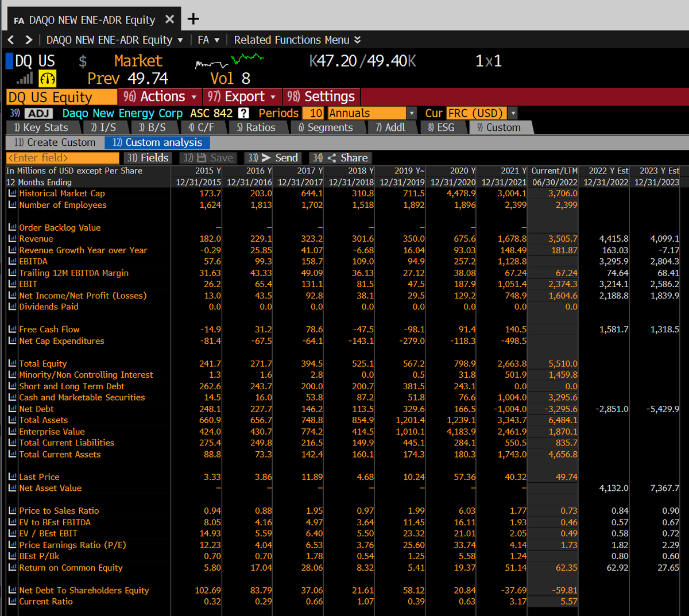This screenshot has height=616, width=689.
Task: Click the Fields button
Action: coord(148,158)
